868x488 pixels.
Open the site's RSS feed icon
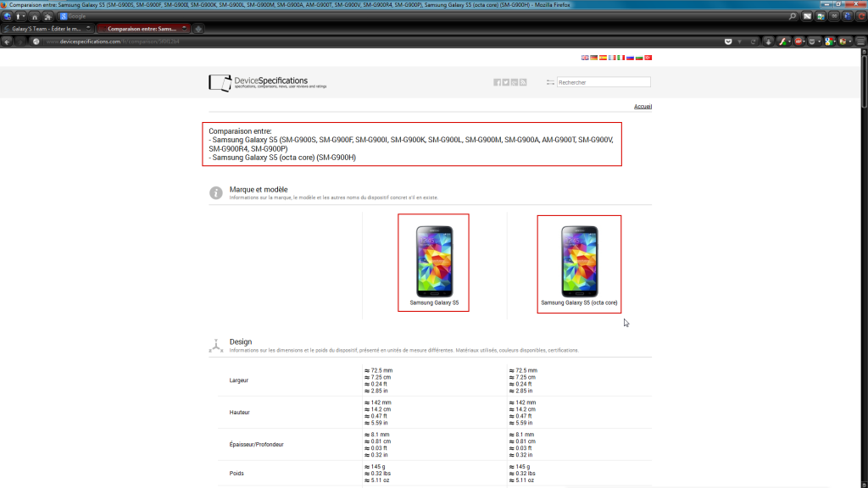(523, 82)
